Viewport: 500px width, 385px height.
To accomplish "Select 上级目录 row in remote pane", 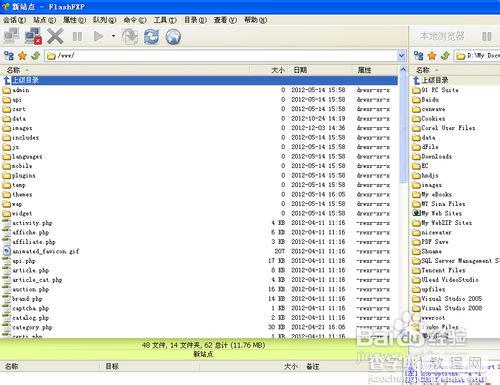I will point(199,80).
